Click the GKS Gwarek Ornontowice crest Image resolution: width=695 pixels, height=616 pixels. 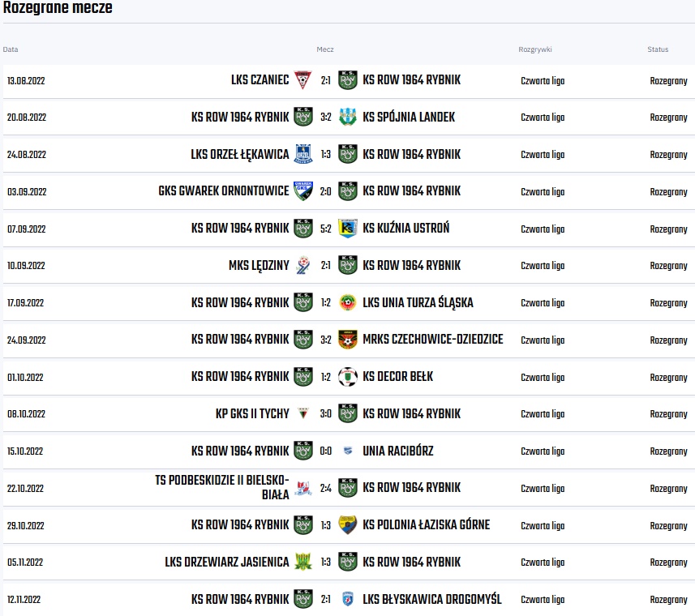[302, 191]
